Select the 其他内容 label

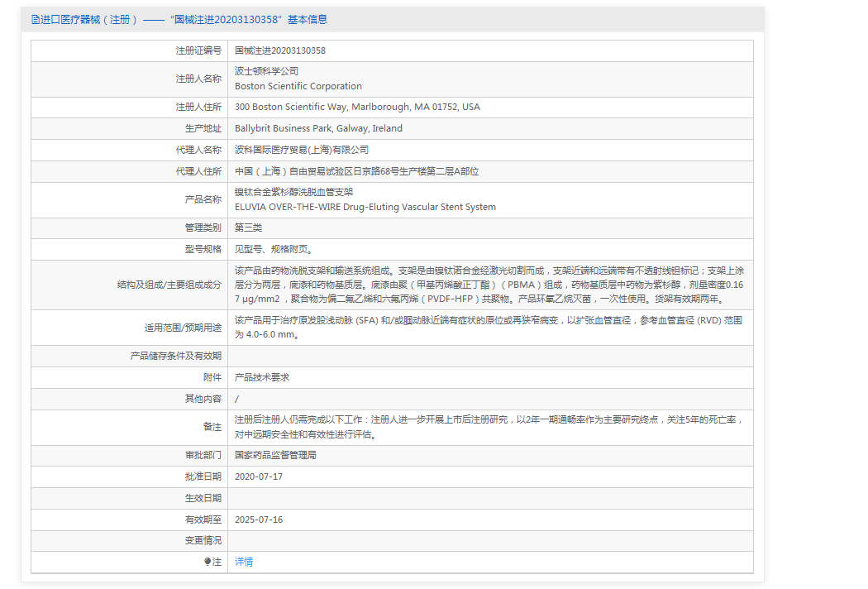coord(203,400)
